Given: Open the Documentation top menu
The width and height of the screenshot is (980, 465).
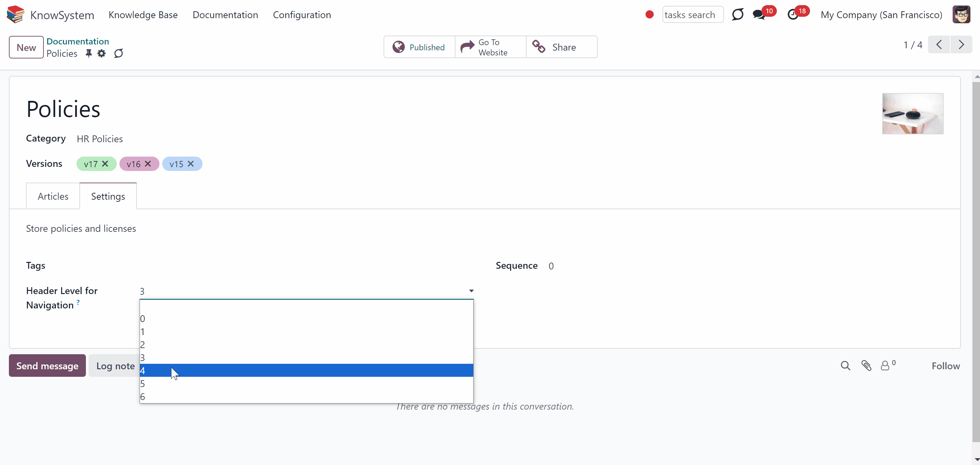Looking at the screenshot, I should 225,15.
